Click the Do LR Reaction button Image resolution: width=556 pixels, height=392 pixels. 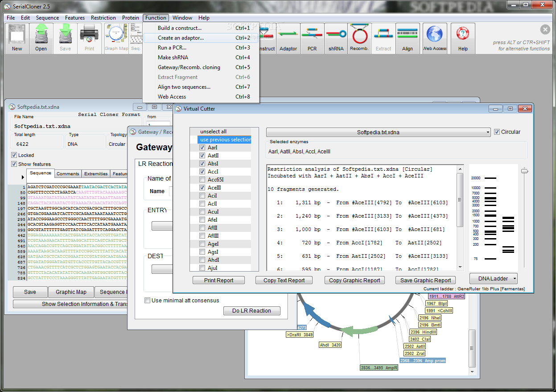pyautogui.click(x=251, y=311)
